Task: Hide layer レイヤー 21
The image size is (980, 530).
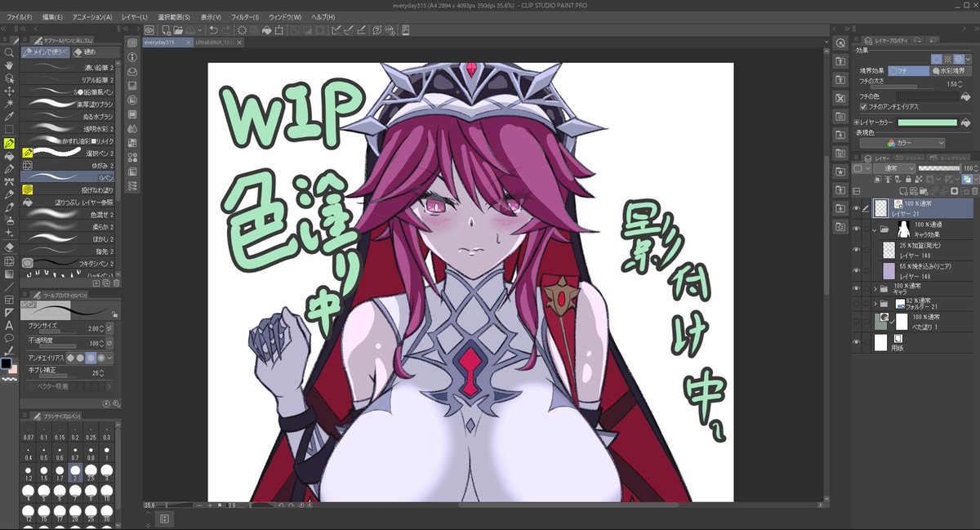Action: pos(857,208)
